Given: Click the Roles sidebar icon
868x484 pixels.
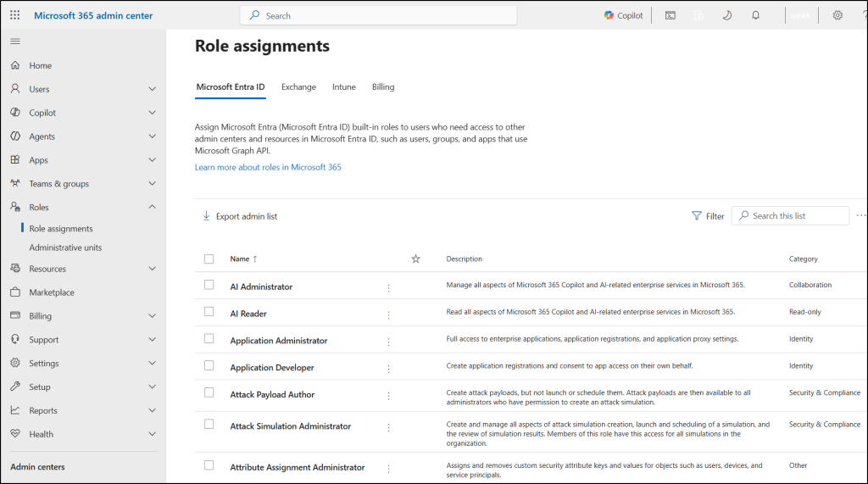Looking at the screenshot, I should [15, 207].
